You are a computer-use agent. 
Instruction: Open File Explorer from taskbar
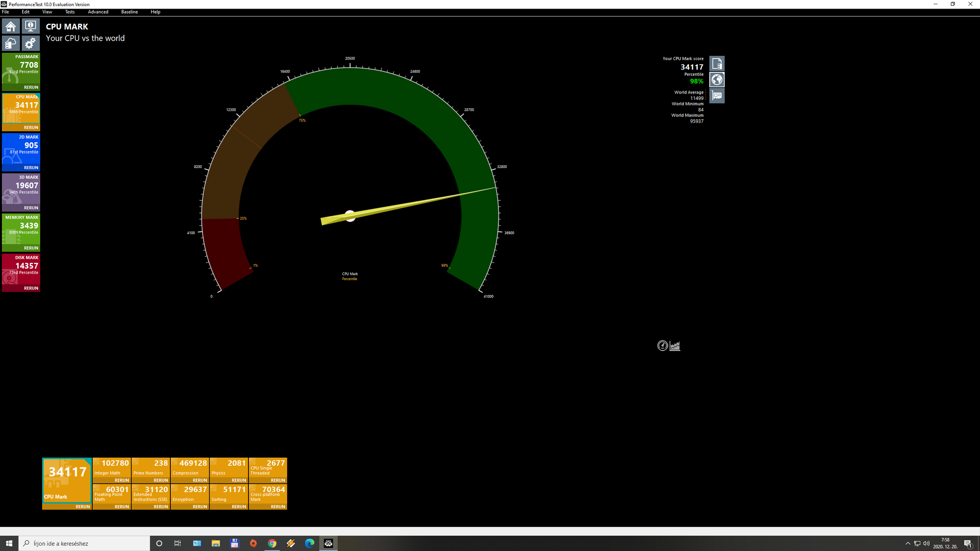[216, 543]
